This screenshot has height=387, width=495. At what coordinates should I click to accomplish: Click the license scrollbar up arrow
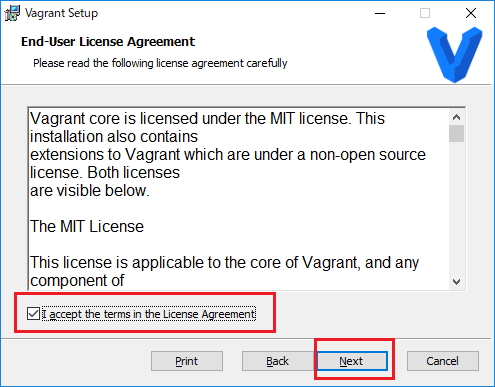pos(456,117)
